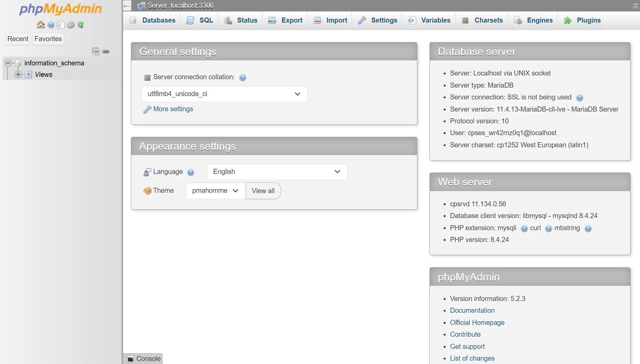
Task: Click the help icon next to curl extension
Action: pyautogui.click(x=549, y=229)
